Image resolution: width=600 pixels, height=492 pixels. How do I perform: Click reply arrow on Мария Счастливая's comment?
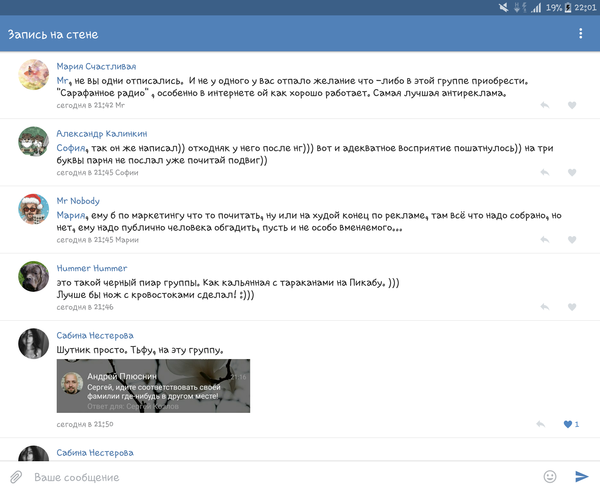click(x=544, y=105)
